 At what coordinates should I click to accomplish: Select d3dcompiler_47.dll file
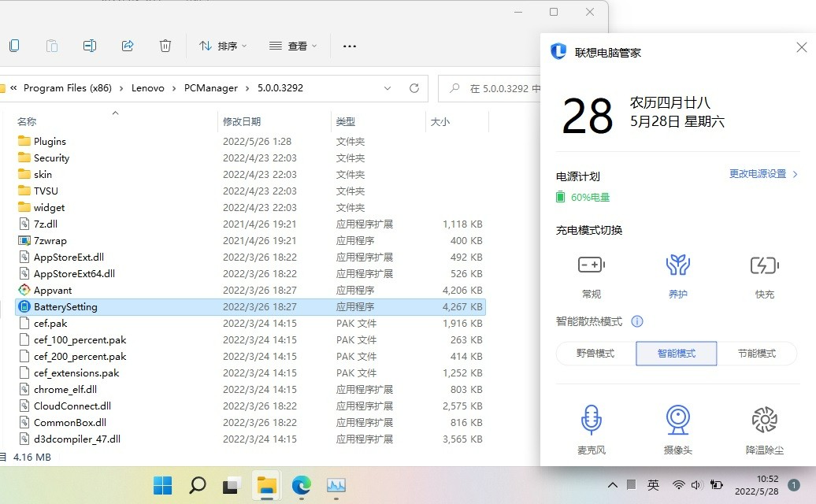[x=77, y=439]
